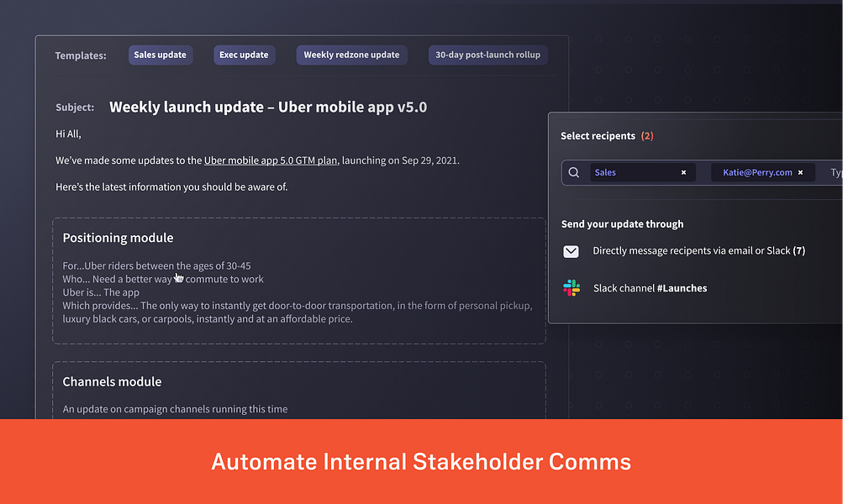Remove the Sales recipient chip

click(683, 172)
